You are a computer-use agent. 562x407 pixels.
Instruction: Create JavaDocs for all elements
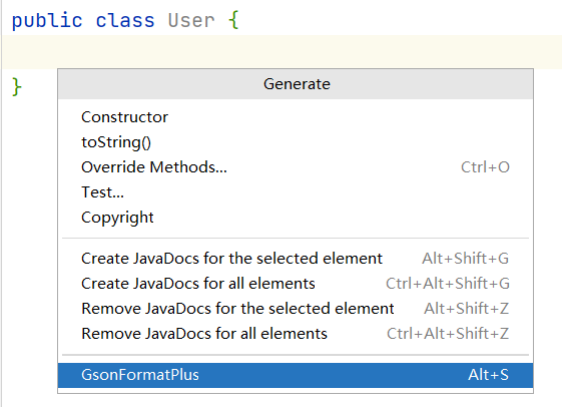tap(295, 283)
